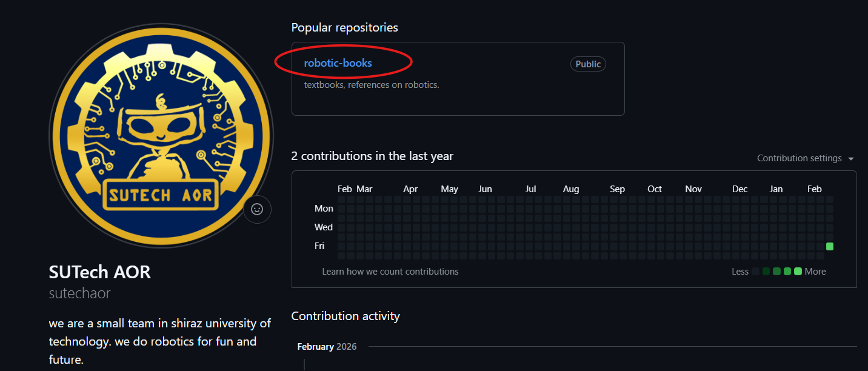Click the smiley status icon on the avatar
Viewport: 868px width, 371px height.
pos(257,209)
